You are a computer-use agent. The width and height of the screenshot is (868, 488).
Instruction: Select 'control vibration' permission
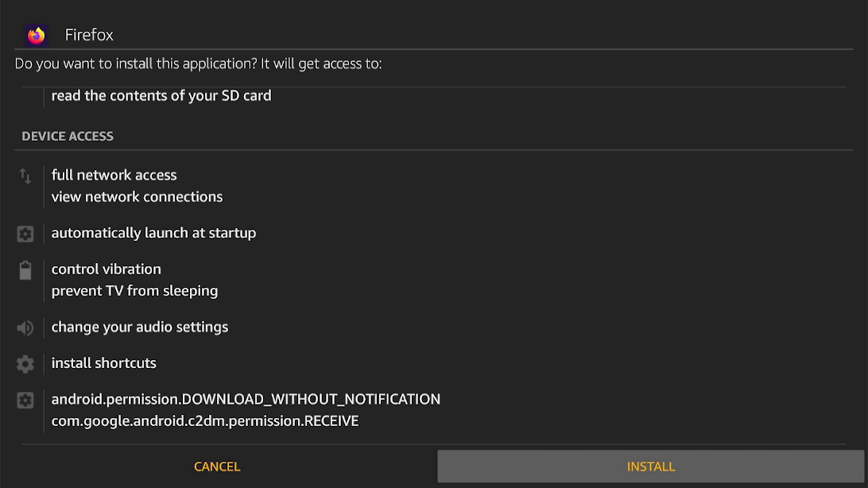[107, 269]
